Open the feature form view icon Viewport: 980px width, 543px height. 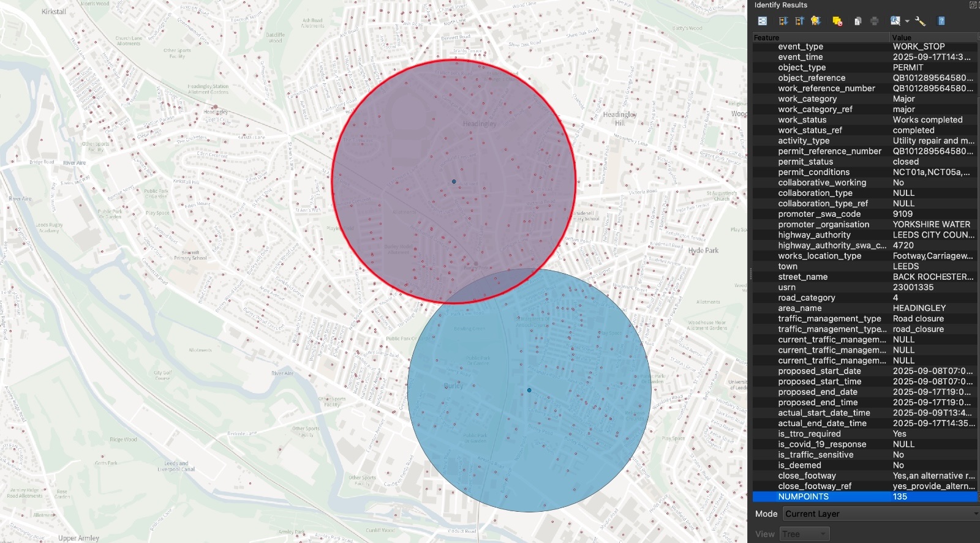[x=763, y=21]
